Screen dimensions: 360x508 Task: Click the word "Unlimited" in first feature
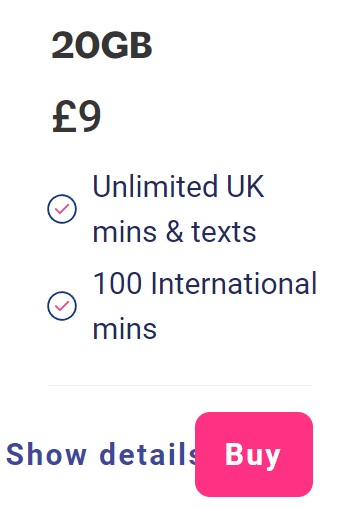155,186
